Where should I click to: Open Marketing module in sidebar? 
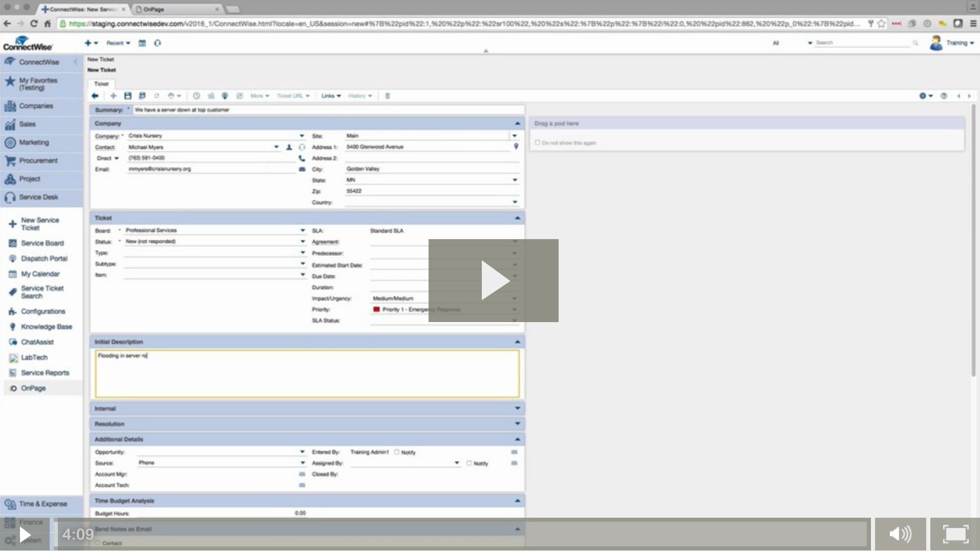coord(41,142)
